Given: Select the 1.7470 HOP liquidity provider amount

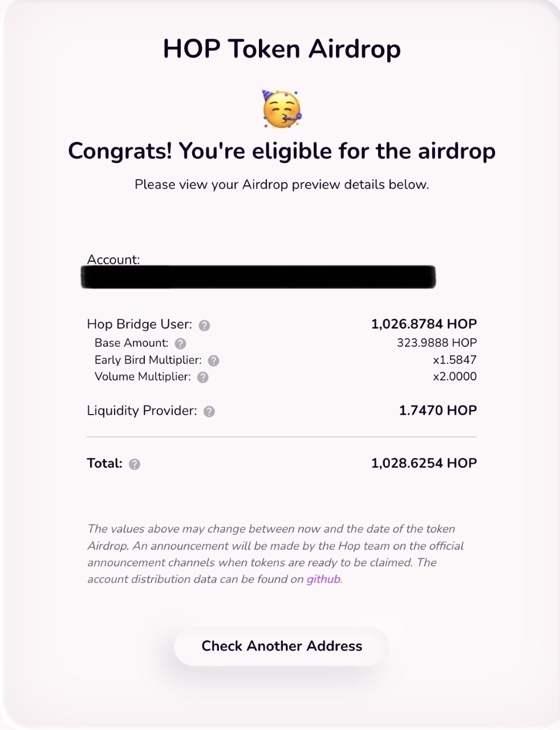Looking at the screenshot, I should click(438, 410).
